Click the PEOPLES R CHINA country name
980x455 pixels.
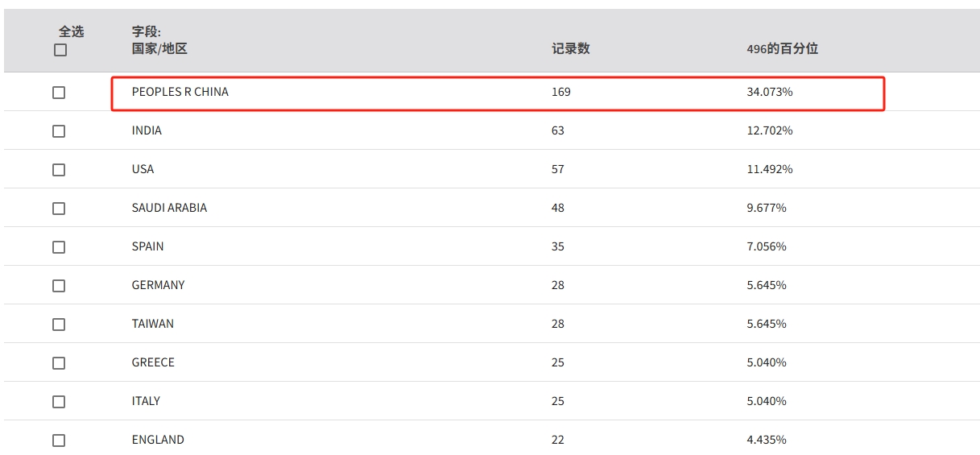coord(180,92)
